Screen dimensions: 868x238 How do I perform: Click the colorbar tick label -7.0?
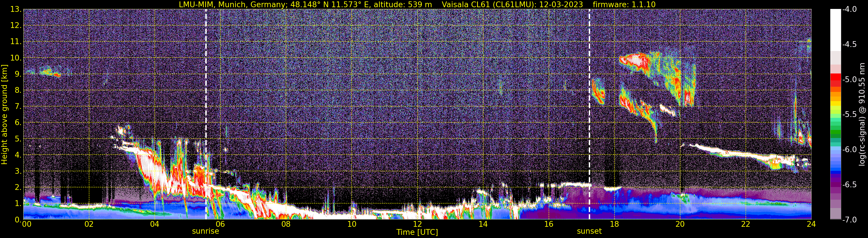849,220
